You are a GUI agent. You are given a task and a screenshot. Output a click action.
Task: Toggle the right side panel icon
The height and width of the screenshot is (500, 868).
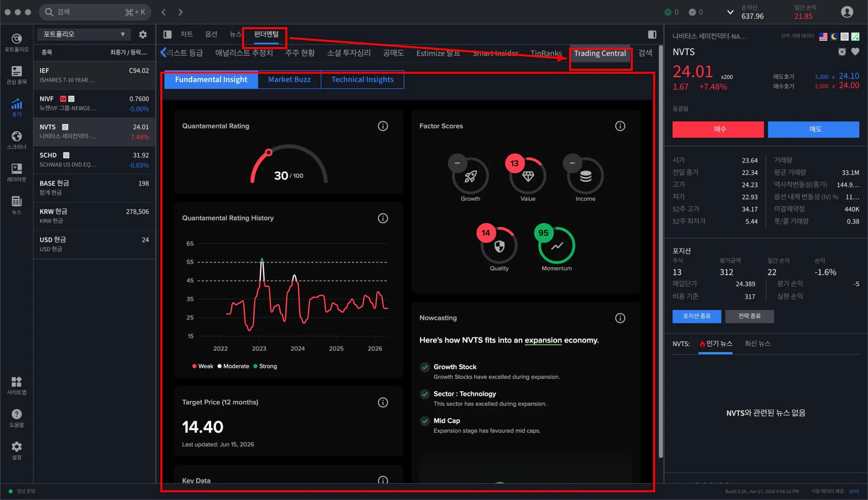point(652,34)
